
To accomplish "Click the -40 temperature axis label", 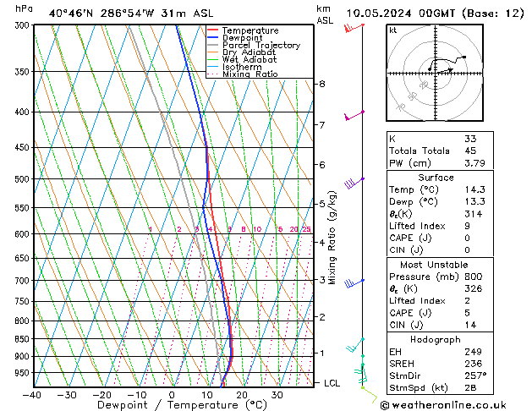I will 32,395.
